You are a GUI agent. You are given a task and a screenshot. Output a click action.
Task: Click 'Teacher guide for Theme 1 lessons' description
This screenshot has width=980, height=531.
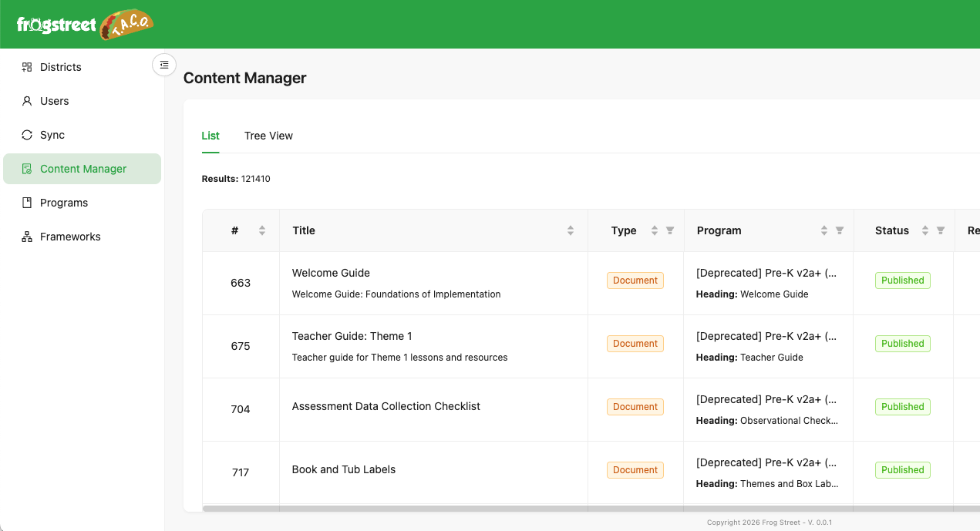coord(399,358)
